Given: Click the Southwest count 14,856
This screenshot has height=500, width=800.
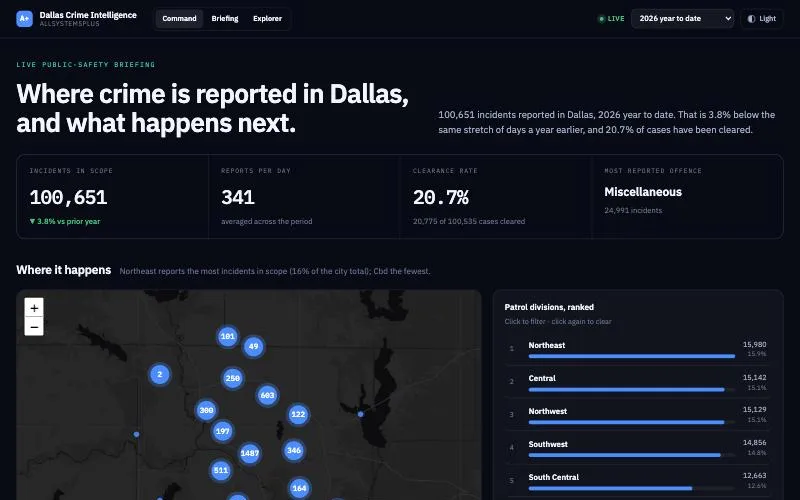Looking at the screenshot, I should pyautogui.click(x=755, y=443).
